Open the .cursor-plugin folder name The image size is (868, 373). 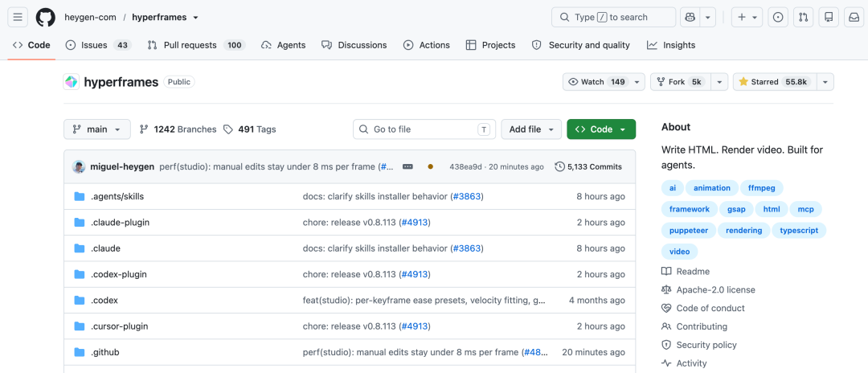pos(120,326)
